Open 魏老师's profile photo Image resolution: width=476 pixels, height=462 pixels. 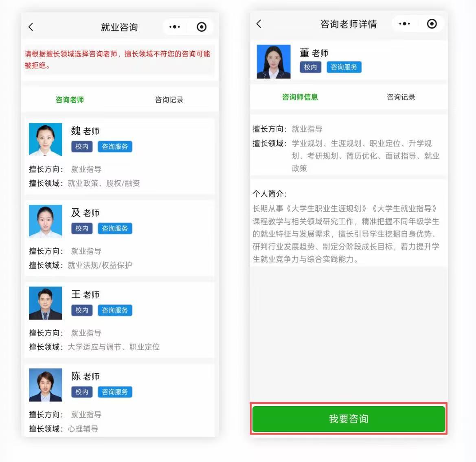(46, 139)
